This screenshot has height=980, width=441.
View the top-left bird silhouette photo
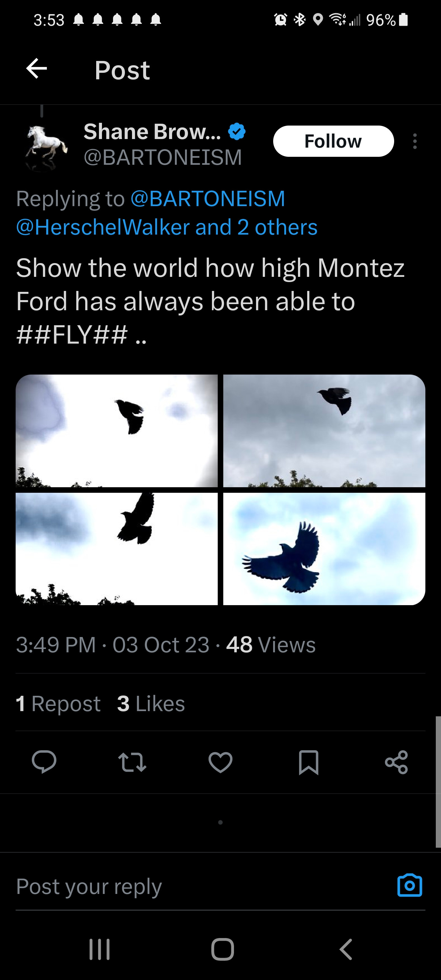pos(116,431)
